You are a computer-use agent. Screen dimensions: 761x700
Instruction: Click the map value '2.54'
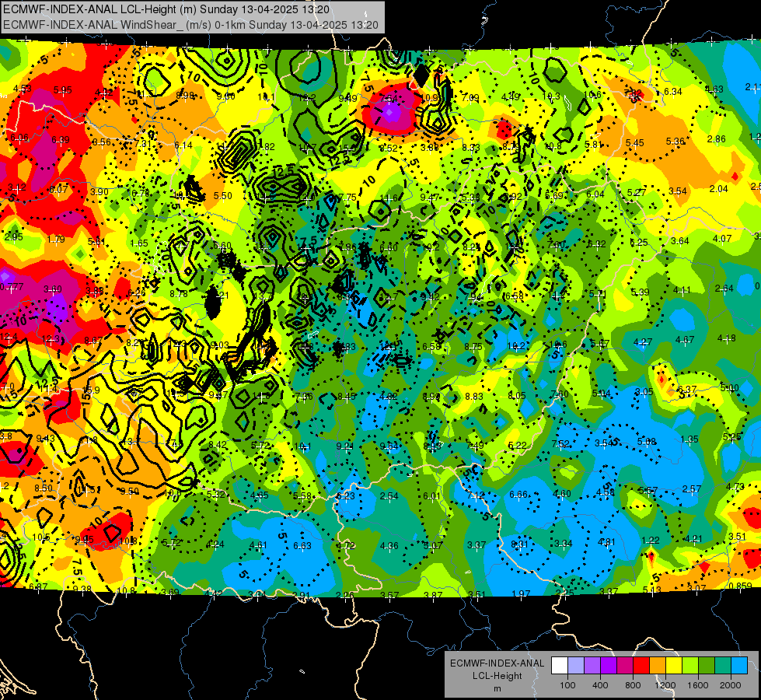tap(389, 496)
